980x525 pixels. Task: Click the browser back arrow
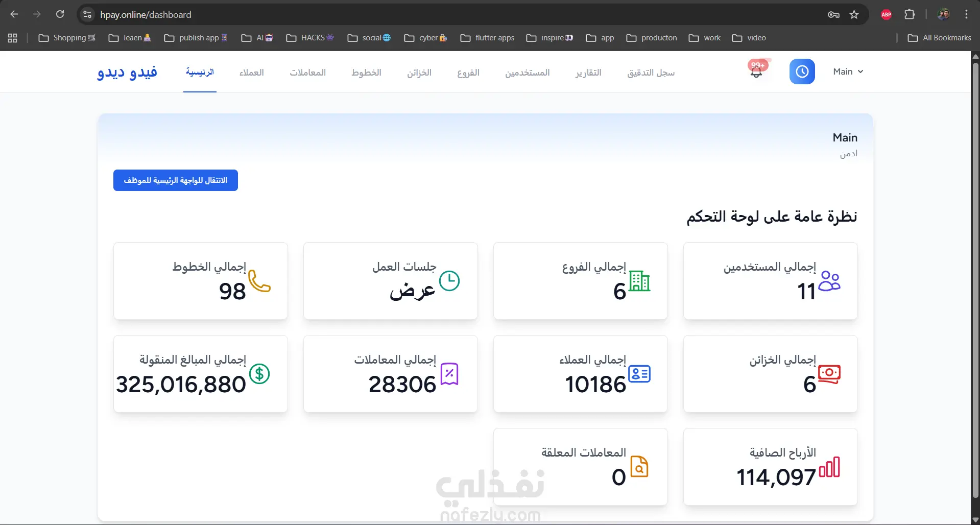coord(14,14)
